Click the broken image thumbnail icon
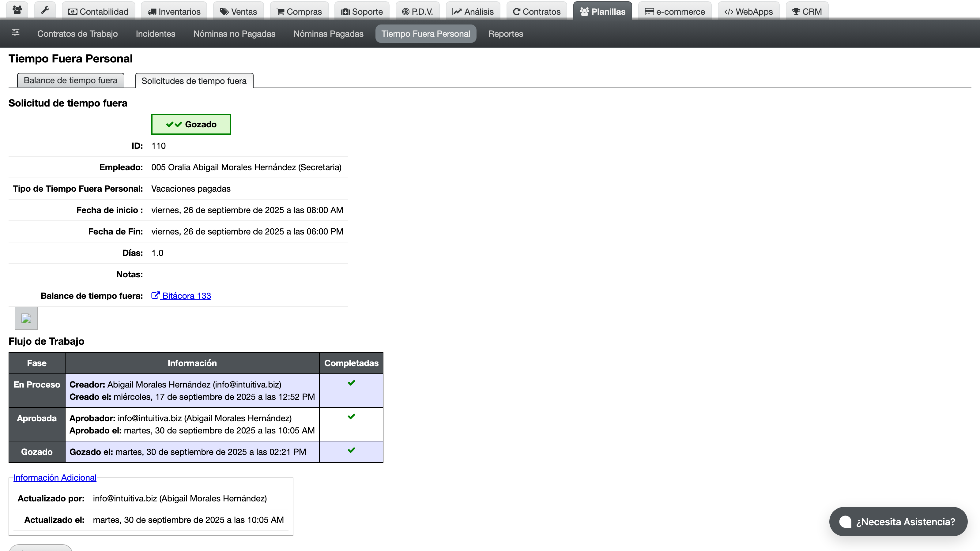Viewport: 980px width, 551px height. tap(26, 318)
